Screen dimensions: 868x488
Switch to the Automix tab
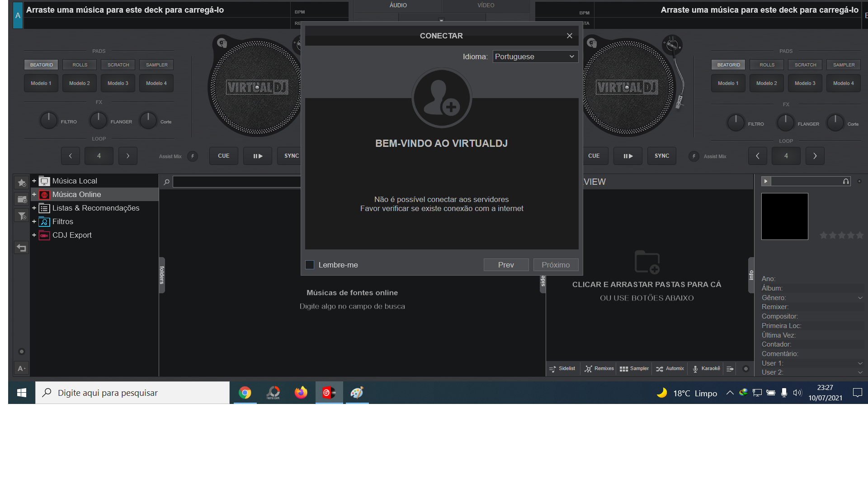pos(670,369)
